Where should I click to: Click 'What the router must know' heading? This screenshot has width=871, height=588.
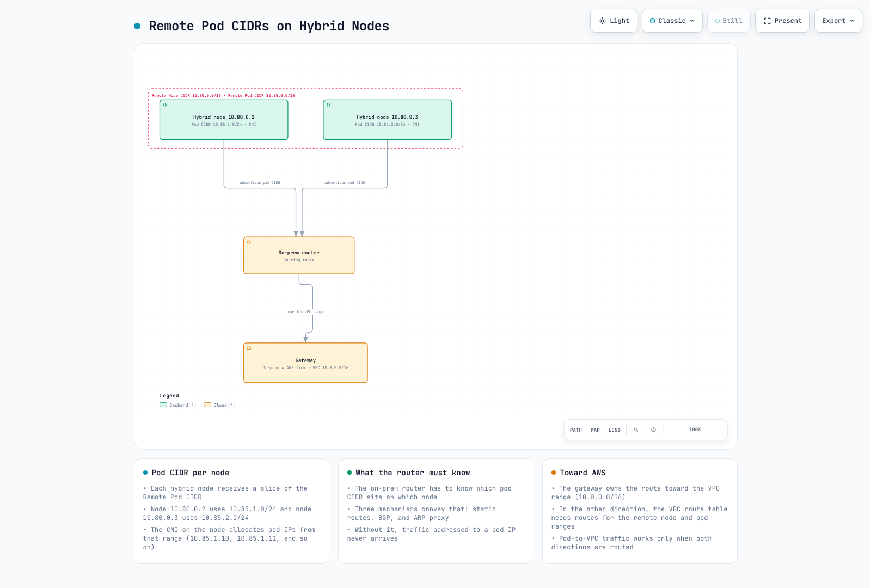[x=413, y=473]
